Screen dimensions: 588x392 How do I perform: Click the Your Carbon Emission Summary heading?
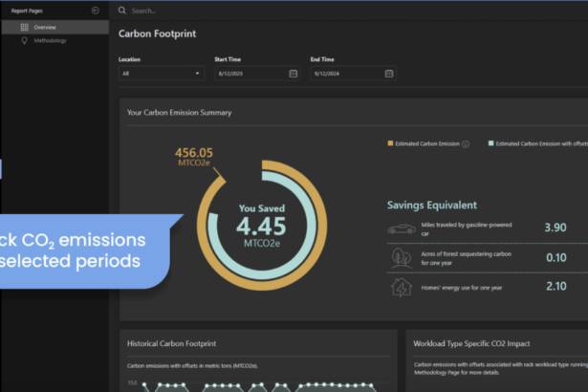pyautogui.click(x=179, y=113)
